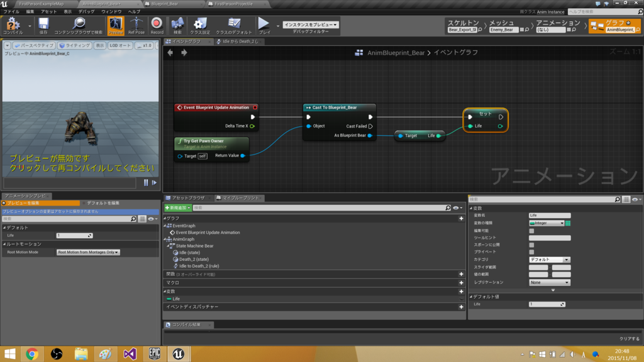Click the Lighting viewport mode button

(74, 45)
